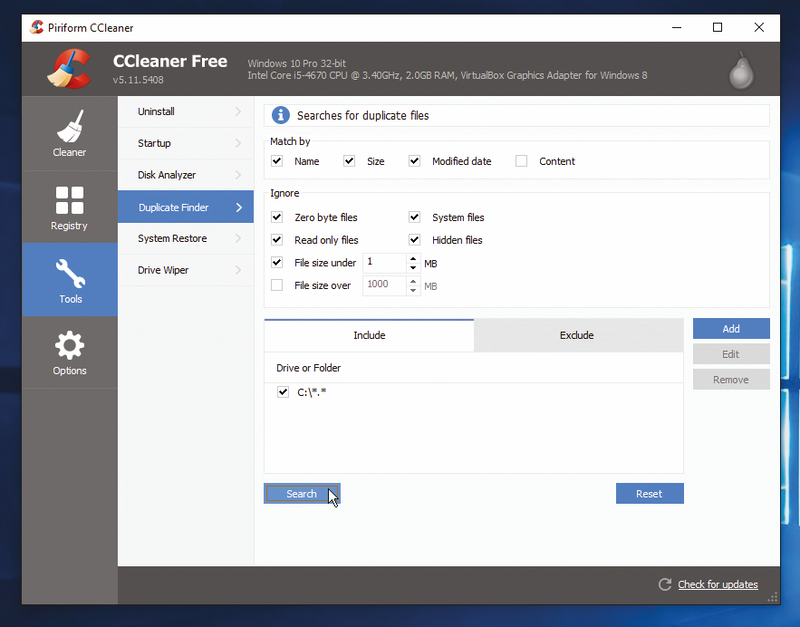The width and height of the screenshot is (800, 627).
Task: Click the Reset button
Action: pyautogui.click(x=649, y=493)
